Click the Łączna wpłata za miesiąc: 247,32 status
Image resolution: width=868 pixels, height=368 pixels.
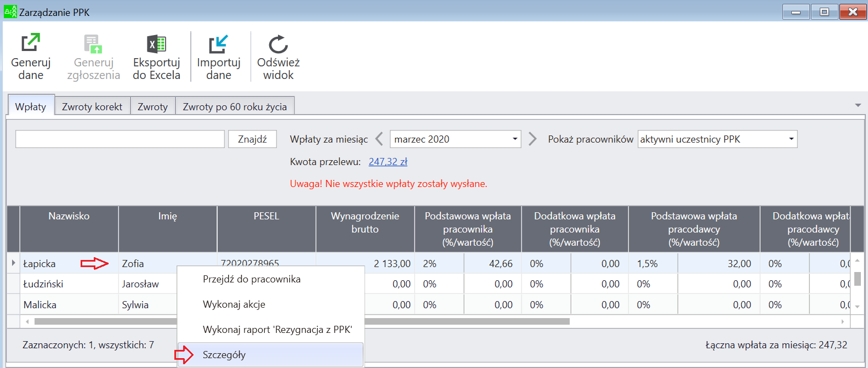coord(776,345)
